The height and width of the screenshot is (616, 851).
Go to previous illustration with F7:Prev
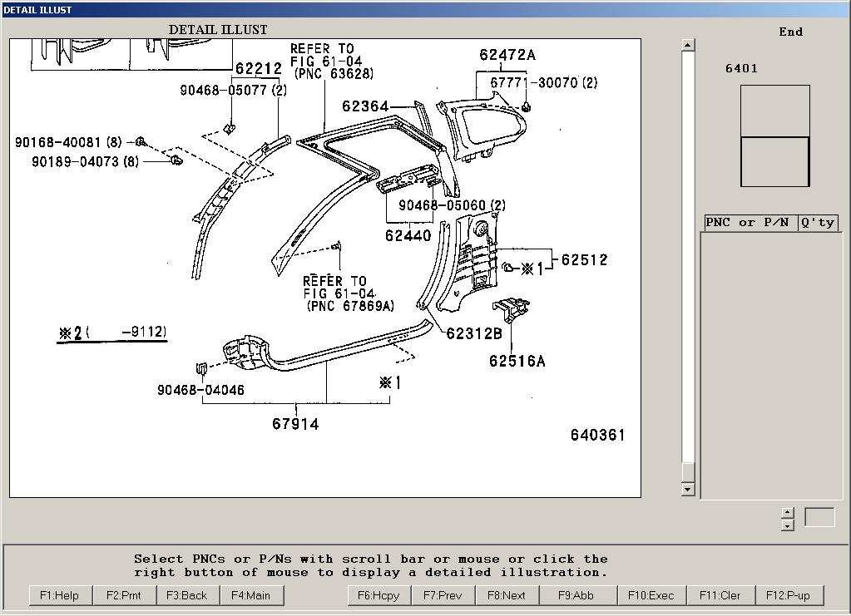443,595
